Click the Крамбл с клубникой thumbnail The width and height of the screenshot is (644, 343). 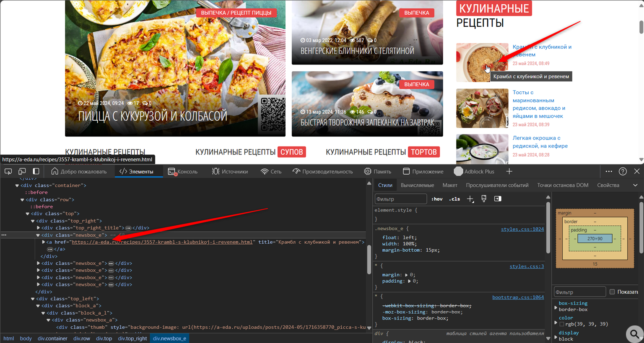click(x=482, y=62)
